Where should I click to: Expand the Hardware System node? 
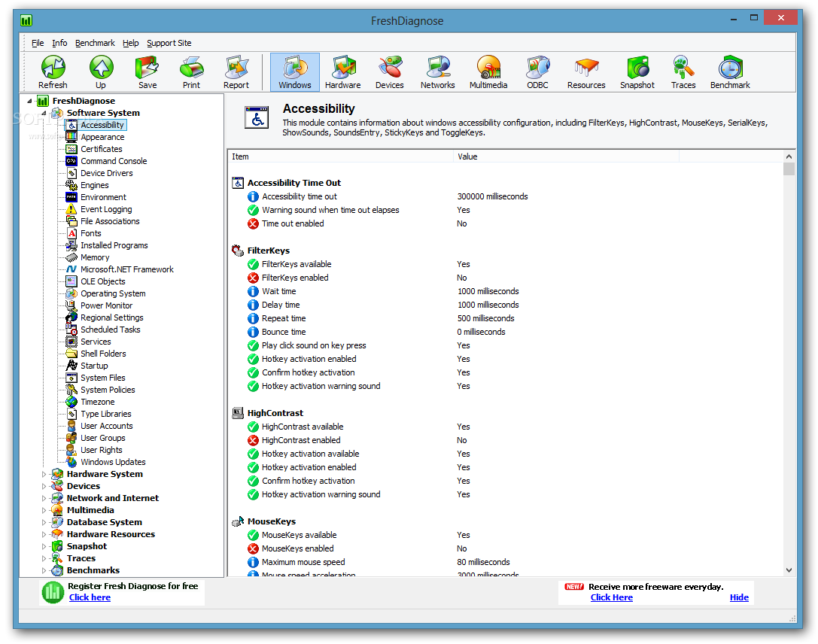click(x=44, y=474)
